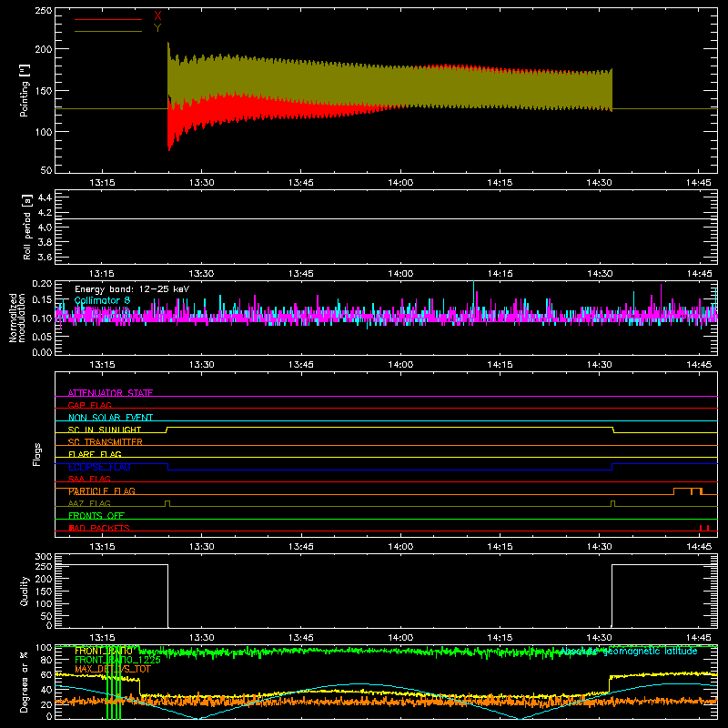This screenshot has width=728, height=728.
Task: Click the red X legend line sample
Action: click(x=107, y=19)
